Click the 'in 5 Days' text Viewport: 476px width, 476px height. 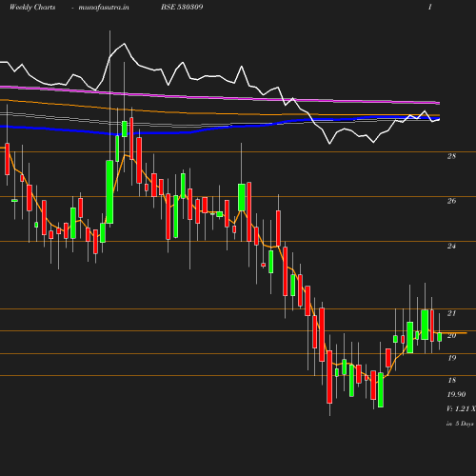tap(460, 424)
